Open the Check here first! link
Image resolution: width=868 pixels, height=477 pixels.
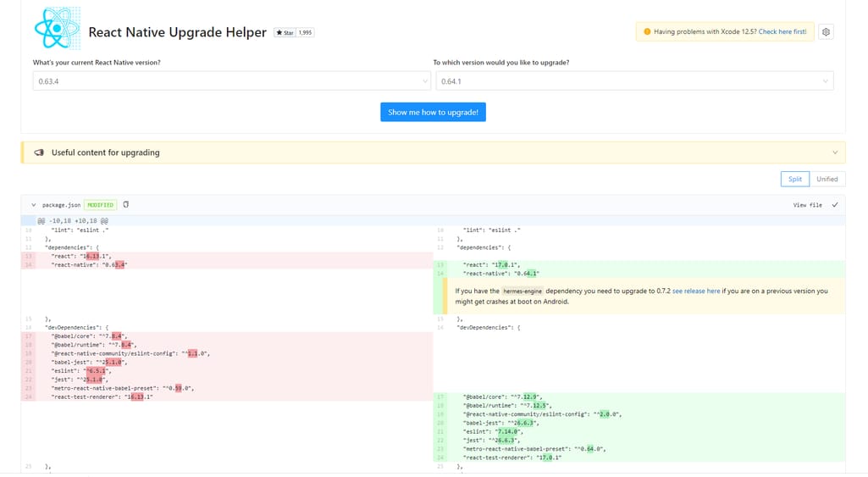click(x=782, y=31)
